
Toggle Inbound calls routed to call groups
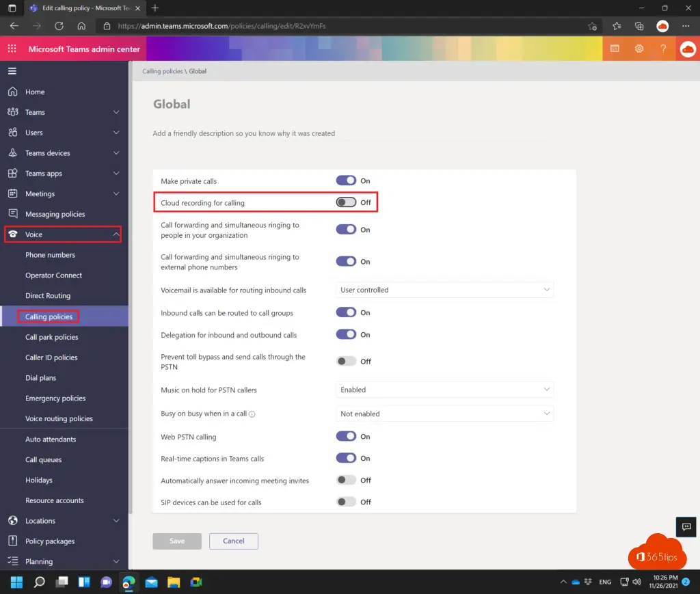[346, 312]
